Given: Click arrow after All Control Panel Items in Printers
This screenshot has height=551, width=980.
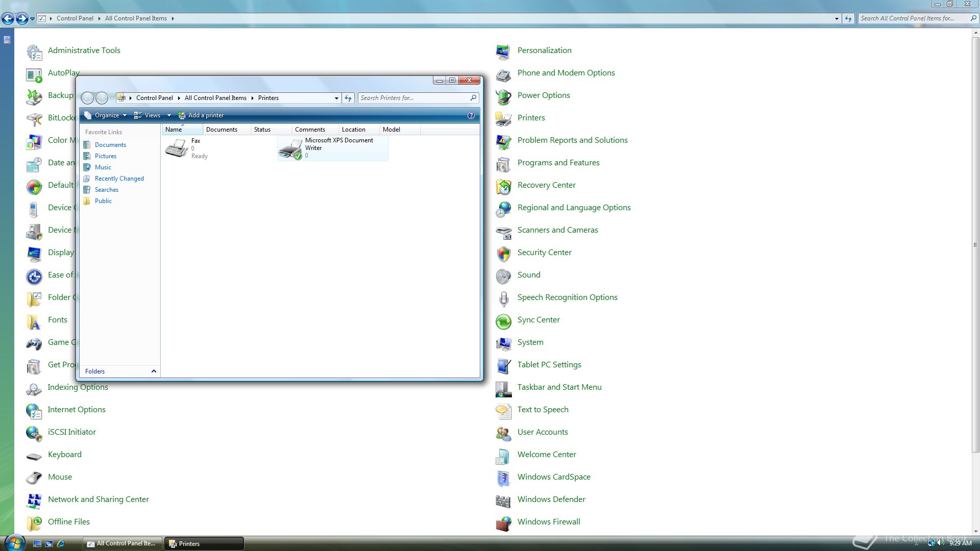Looking at the screenshot, I should click(252, 98).
